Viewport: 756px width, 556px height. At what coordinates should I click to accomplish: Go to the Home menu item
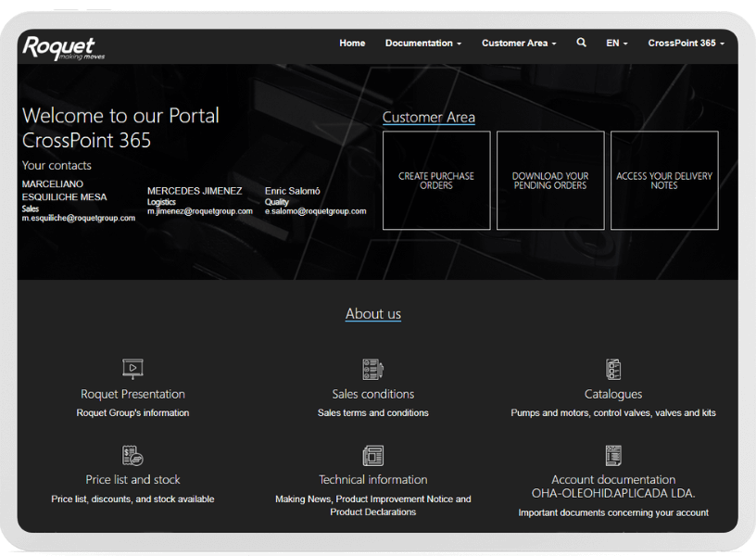click(352, 43)
